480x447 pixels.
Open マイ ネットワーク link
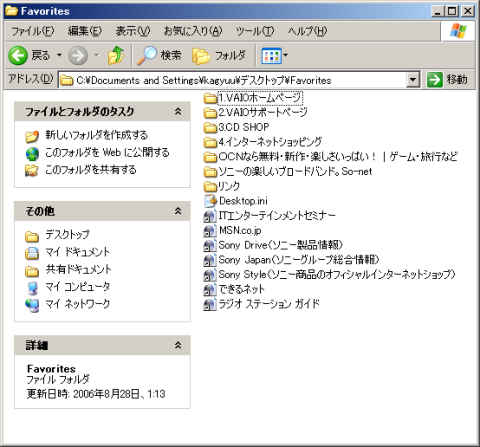(x=78, y=304)
